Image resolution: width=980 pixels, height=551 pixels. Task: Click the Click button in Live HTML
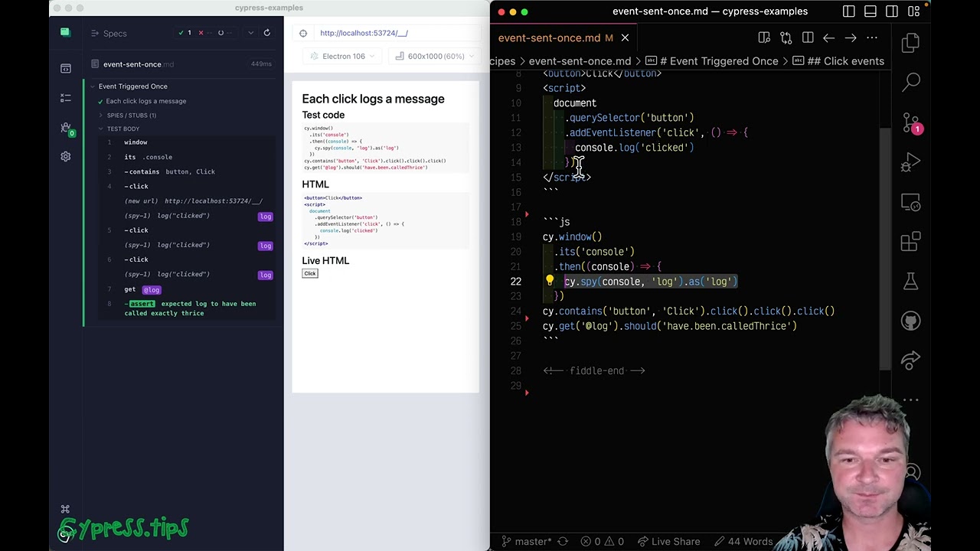click(310, 273)
